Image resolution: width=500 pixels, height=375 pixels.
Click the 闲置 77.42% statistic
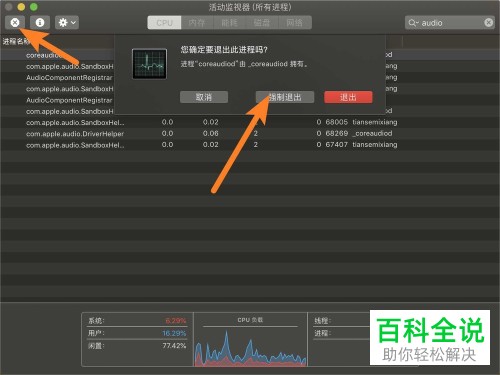(137, 346)
